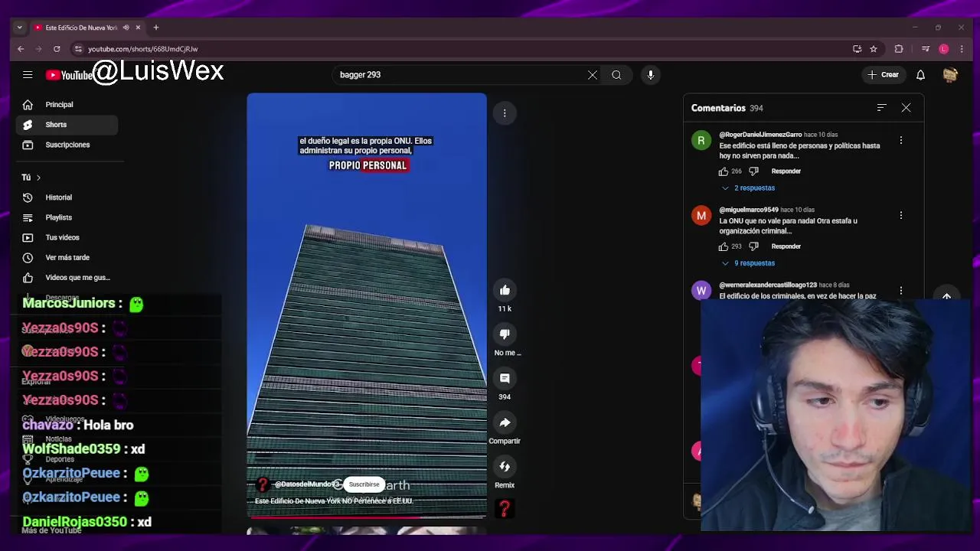Open Suscripciones in the sidebar
The image size is (980, 551).
coord(67,145)
